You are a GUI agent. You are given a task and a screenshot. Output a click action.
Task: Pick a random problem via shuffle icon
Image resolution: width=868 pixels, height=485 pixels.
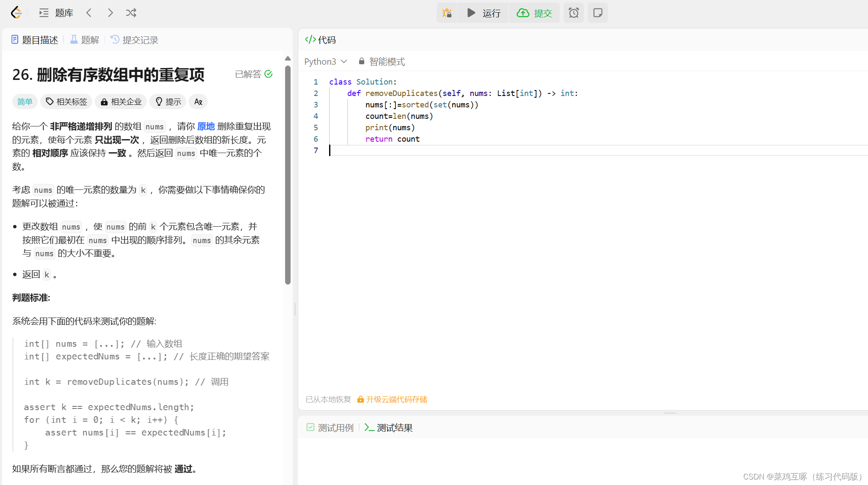pos(131,13)
